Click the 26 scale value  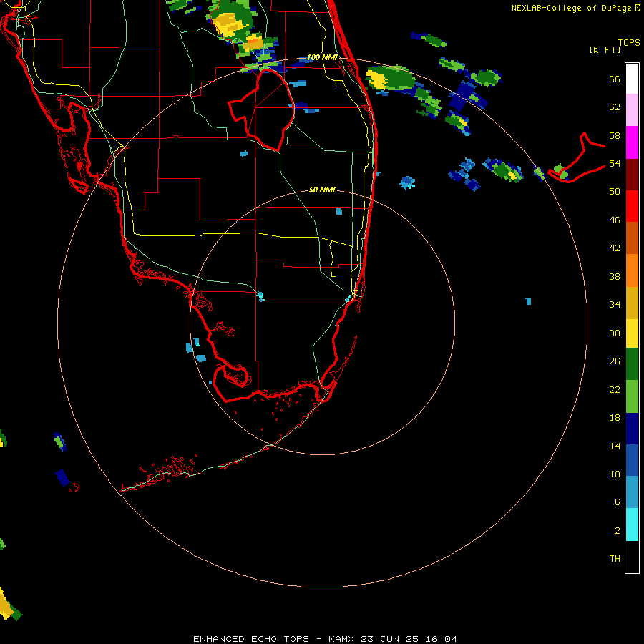coord(615,361)
